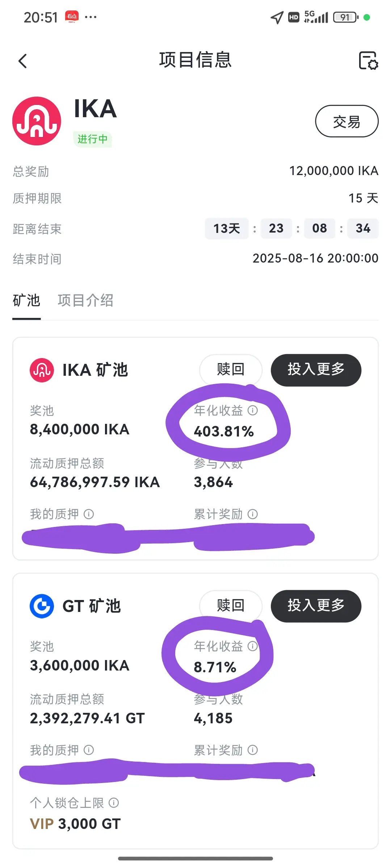The height and width of the screenshot is (868, 391).
Task: Open info icon beside GT pool 年化收益
Action: tap(253, 646)
